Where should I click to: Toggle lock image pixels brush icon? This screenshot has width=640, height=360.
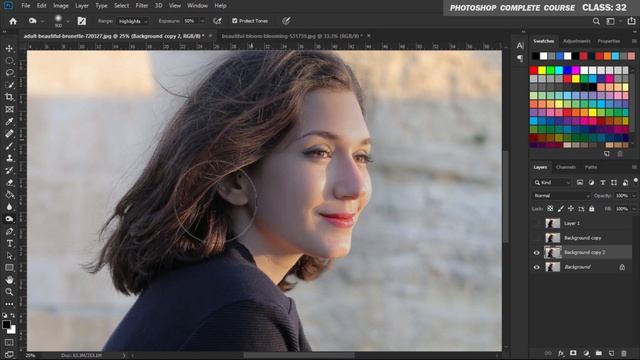pyautogui.click(x=561, y=209)
